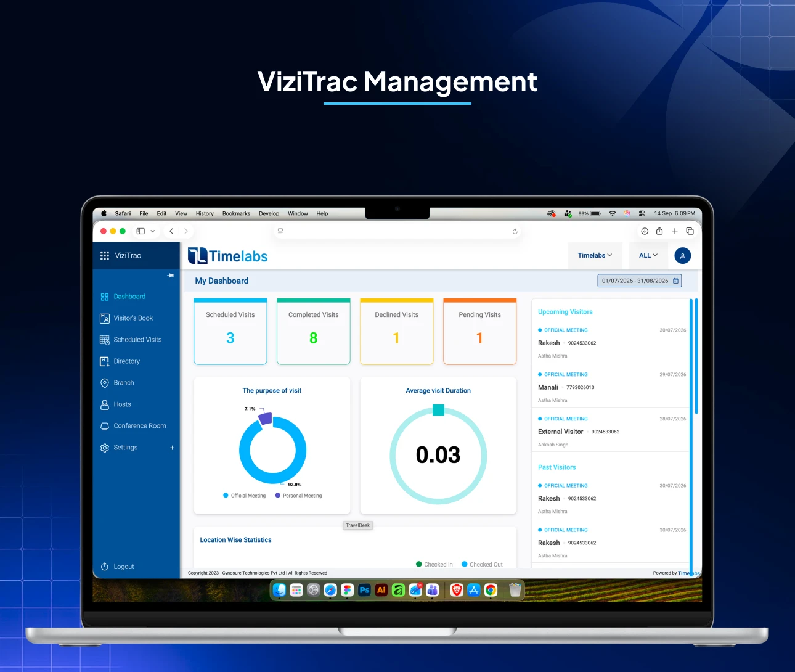Launch Illustrator from the Dock
The height and width of the screenshot is (672, 795).
point(381,590)
